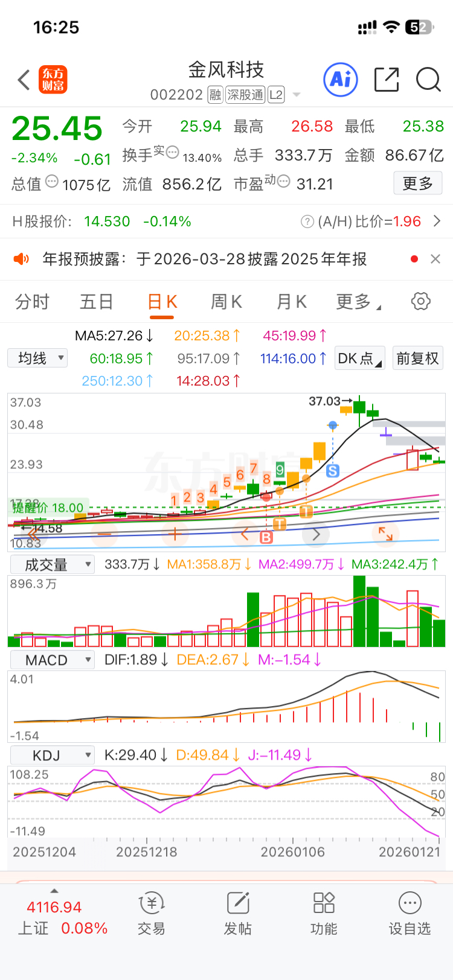Screen dimensions: 453x980
Task: Tap Wi-Fi icon in status bar
Action: tap(391, 27)
